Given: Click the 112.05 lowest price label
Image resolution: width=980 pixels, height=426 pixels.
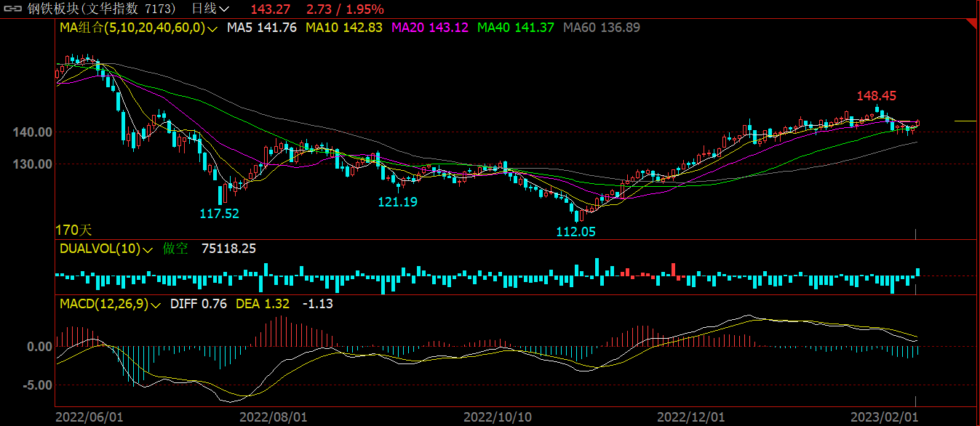Looking at the screenshot, I should click(576, 231).
